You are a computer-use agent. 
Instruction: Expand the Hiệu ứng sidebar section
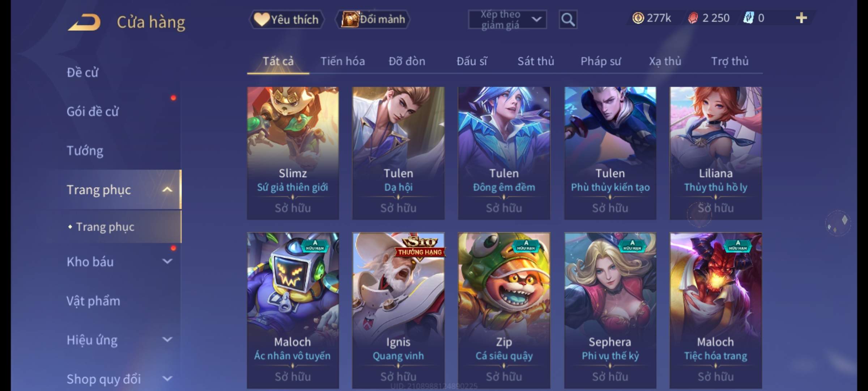click(x=167, y=340)
